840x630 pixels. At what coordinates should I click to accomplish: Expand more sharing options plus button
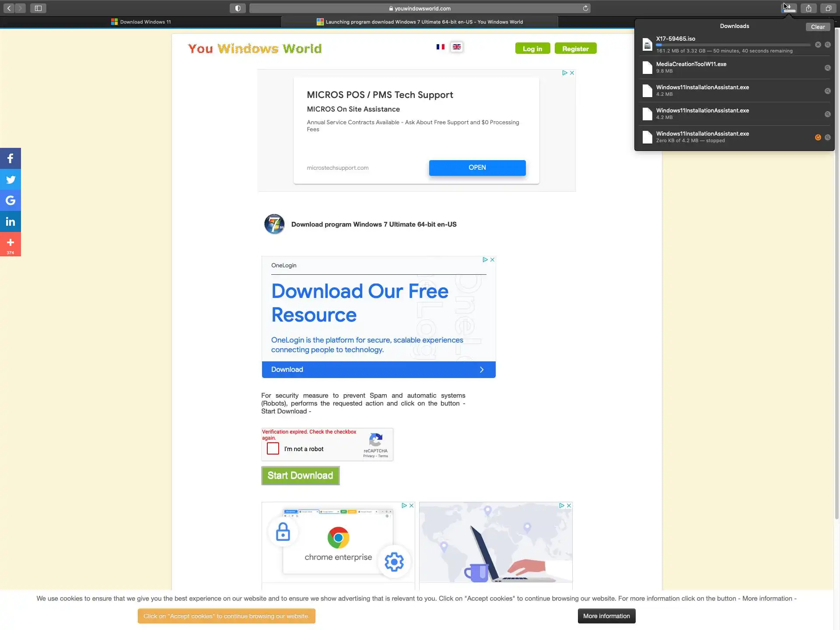(10, 244)
